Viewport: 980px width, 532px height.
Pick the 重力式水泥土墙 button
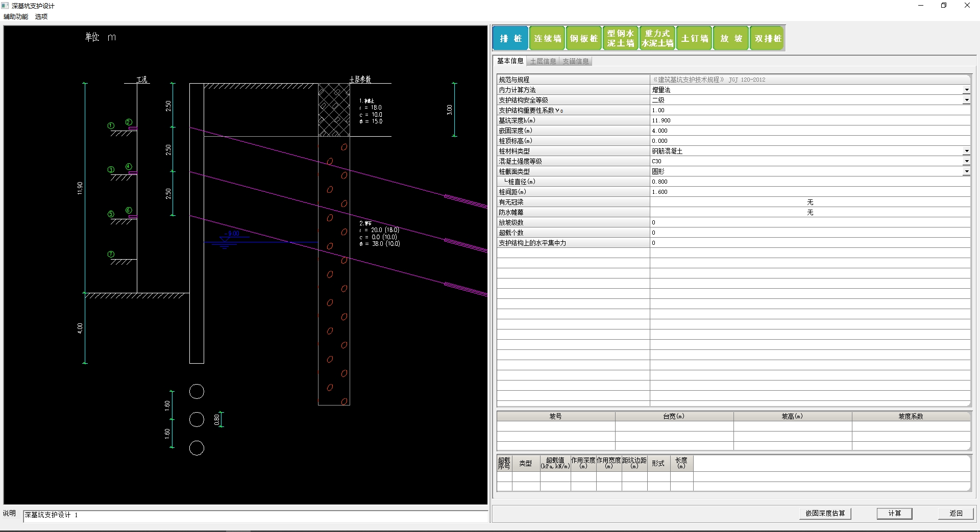tap(657, 38)
